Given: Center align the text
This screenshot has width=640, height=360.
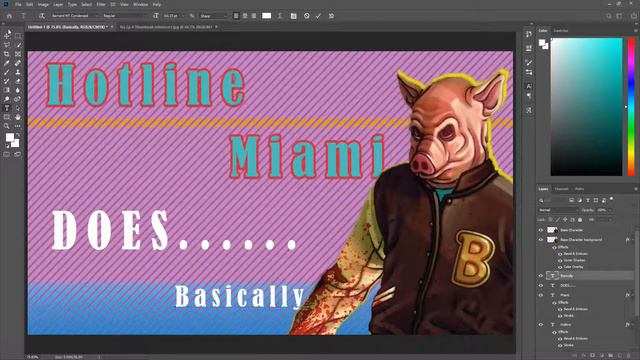Looking at the screenshot, I should tap(245, 16).
